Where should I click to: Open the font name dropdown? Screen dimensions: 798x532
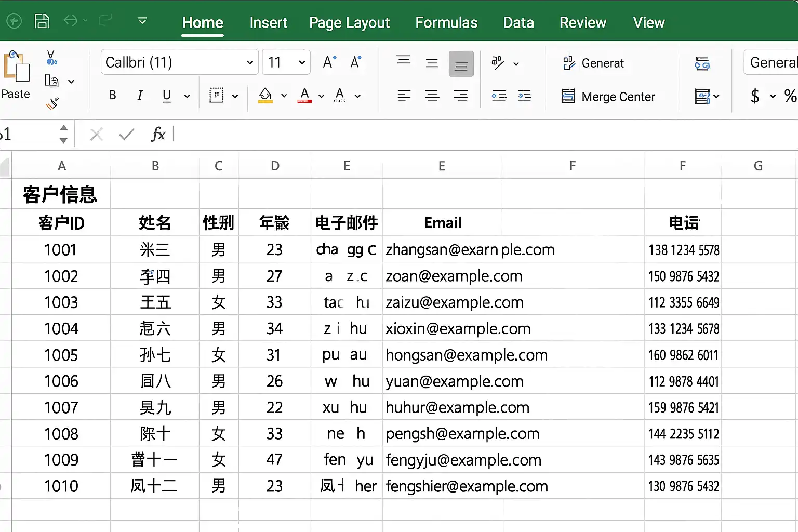tap(250, 62)
